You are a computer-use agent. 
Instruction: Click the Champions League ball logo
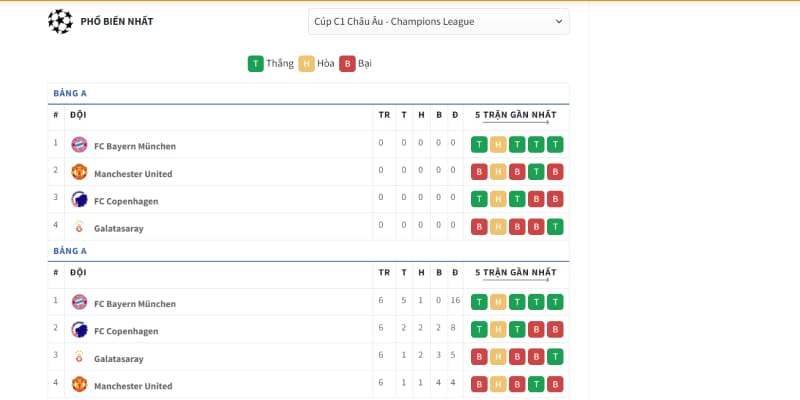coord(60,21)
